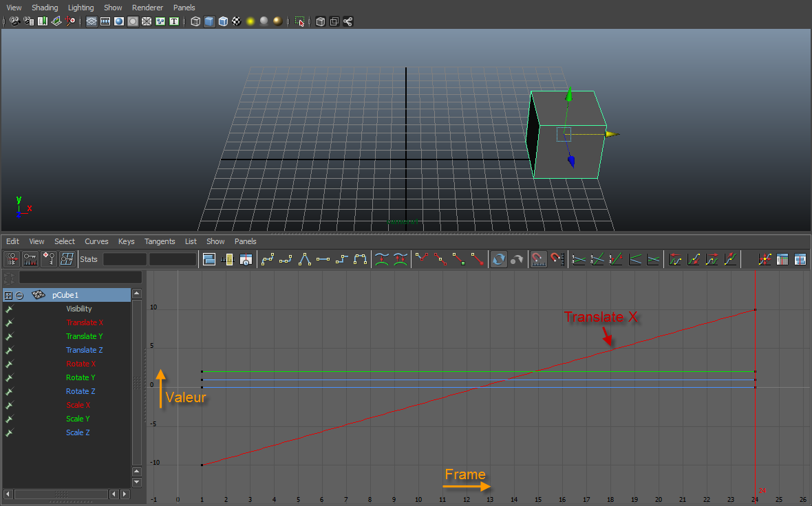Toggle viewport grid display icon
This screenshot has height=506, width=812.
click(92, 21)
